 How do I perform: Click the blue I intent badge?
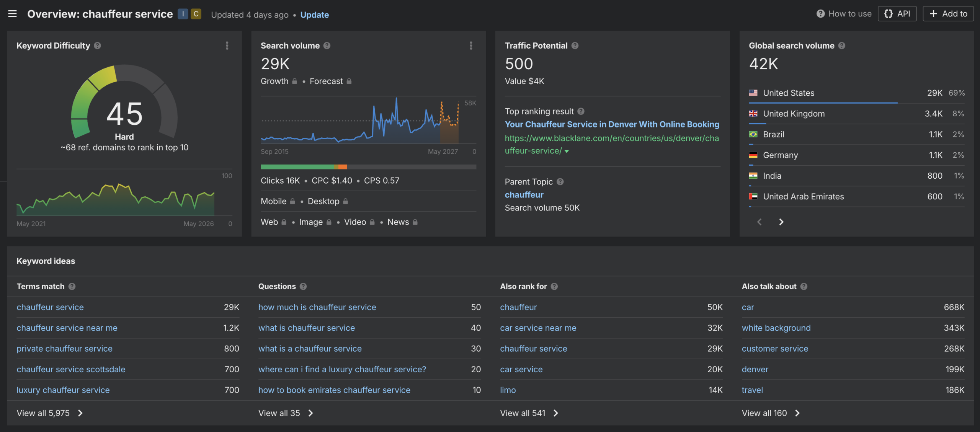183,14
